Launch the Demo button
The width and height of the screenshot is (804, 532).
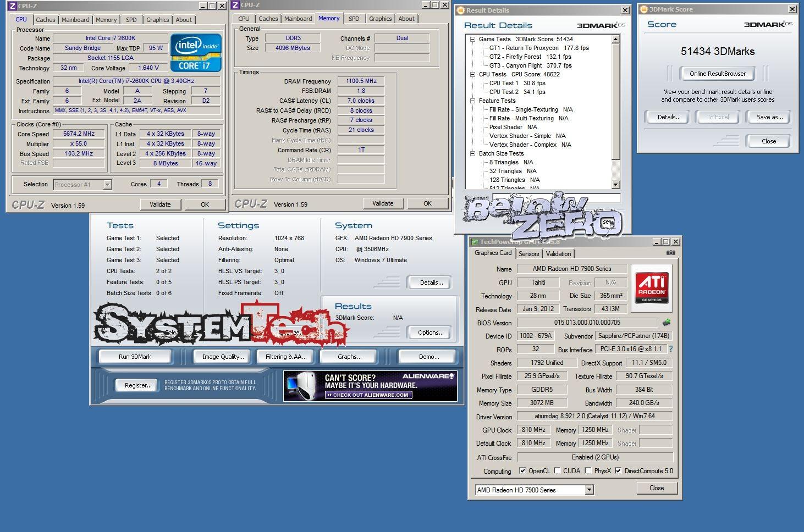pos(428,357)
